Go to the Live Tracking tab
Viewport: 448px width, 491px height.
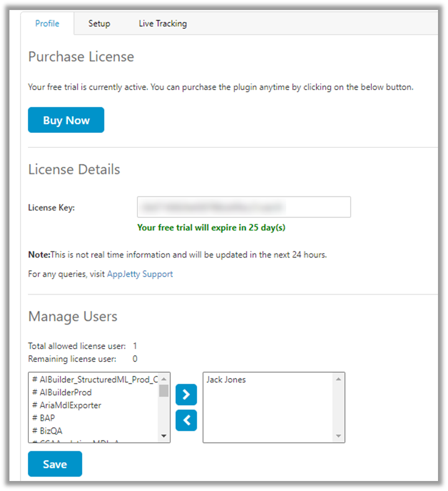163,23
